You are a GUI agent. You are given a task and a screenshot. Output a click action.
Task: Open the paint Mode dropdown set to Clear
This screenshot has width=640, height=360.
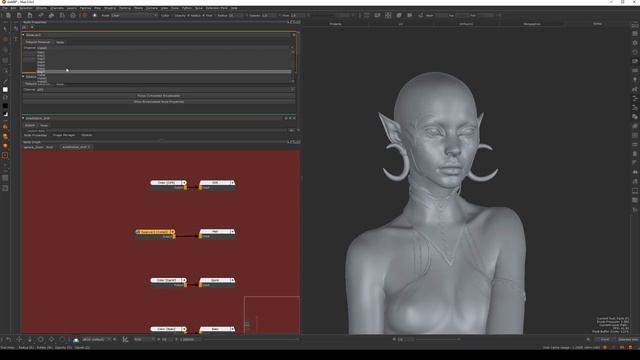pyautogui.click(x=134, y=16)
